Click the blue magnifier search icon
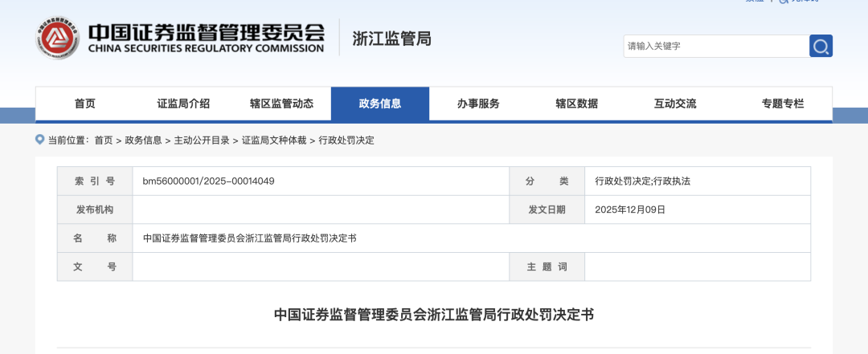 821,46
